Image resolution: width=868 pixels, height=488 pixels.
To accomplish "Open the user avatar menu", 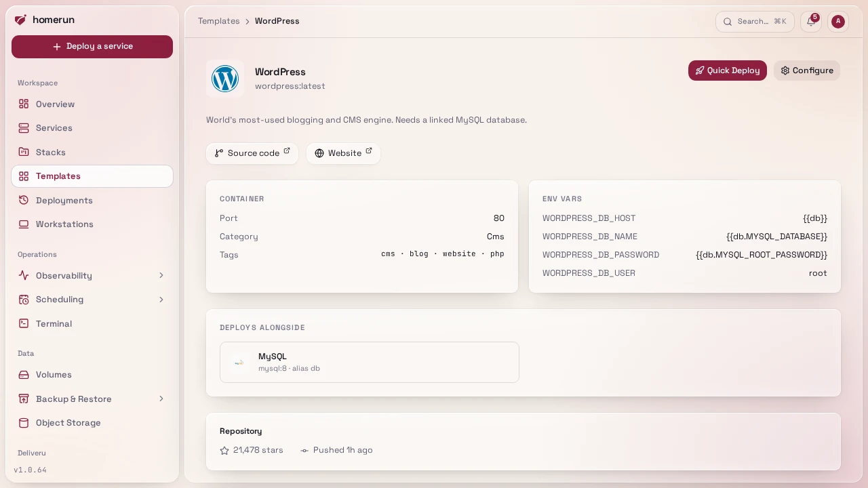I will [x=838, y=21].
